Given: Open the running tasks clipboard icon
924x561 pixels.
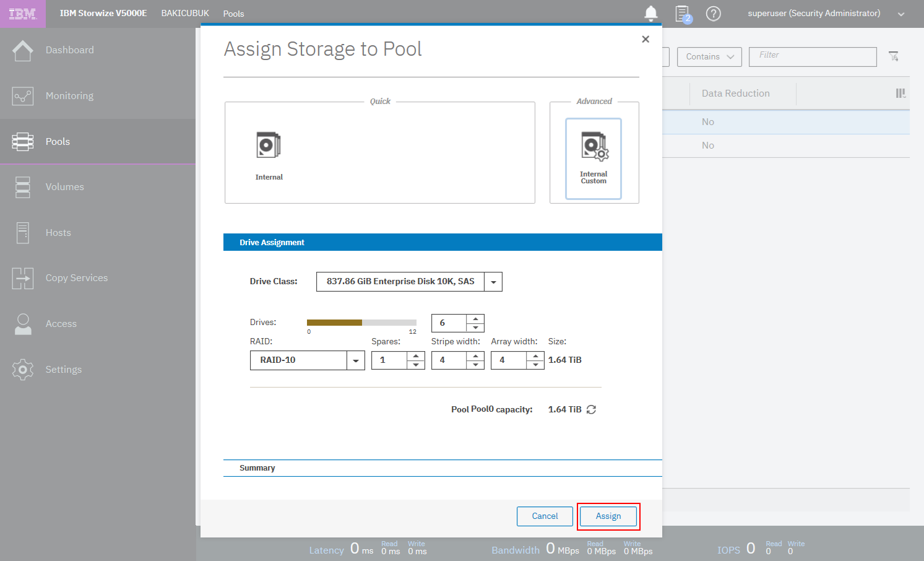Looking at the screenshot, I should (683, 14).
